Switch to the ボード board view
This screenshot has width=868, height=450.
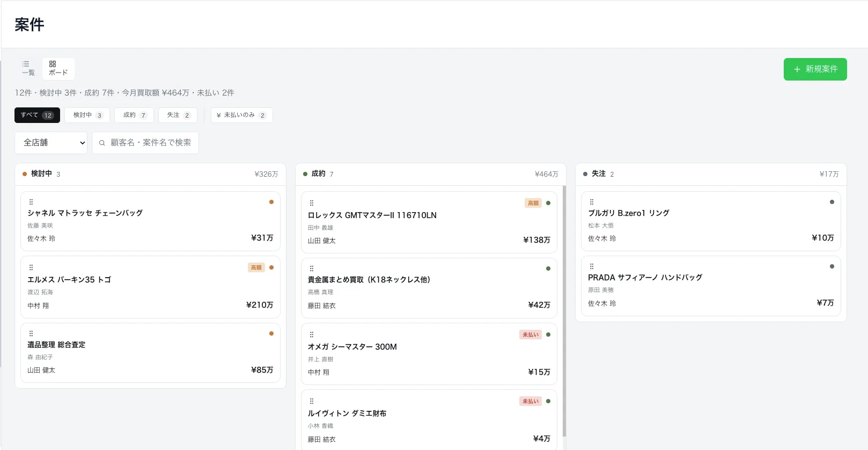[58, 69]
